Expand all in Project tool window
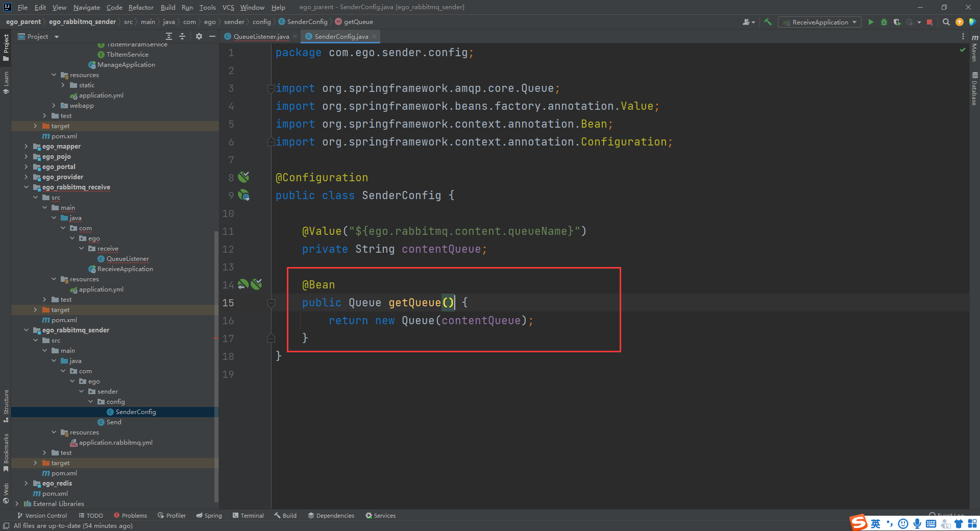980x531 pixels. 169,36
